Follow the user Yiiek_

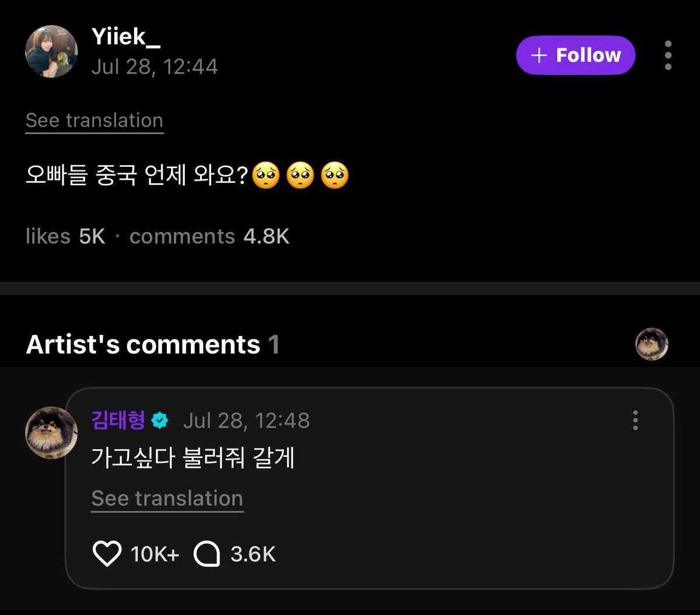575,55
